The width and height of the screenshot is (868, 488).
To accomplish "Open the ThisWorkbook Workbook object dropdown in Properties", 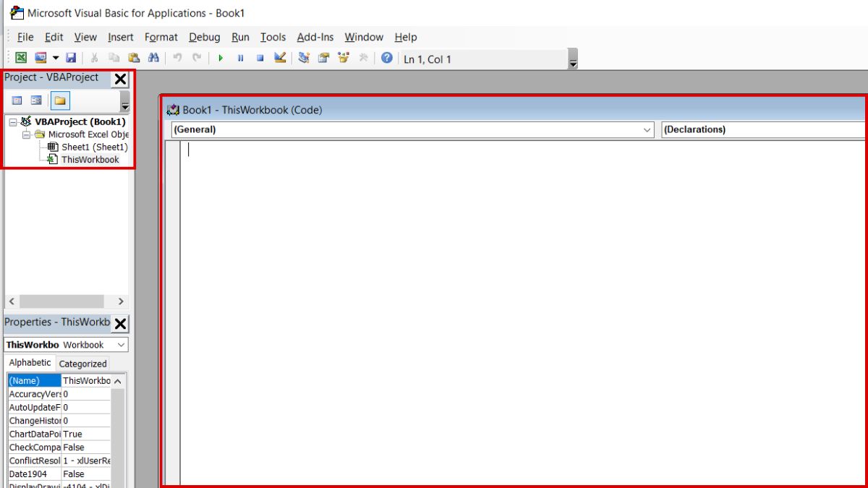I will 66,345.
